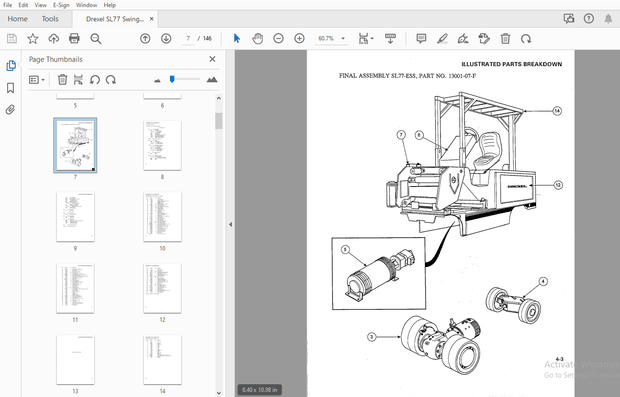
Task: Open the Window menu
Action: pyautogui.click(x=86, y=5)
